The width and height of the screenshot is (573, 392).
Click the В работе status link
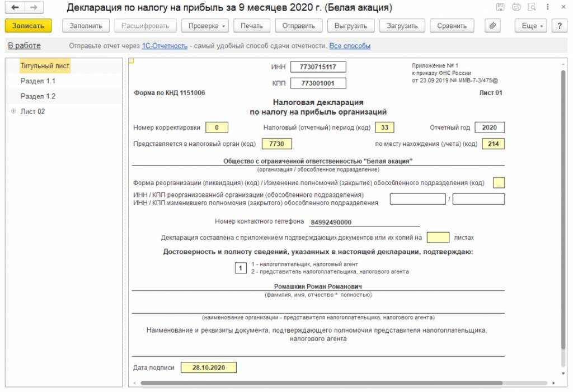tap(24, 46)
